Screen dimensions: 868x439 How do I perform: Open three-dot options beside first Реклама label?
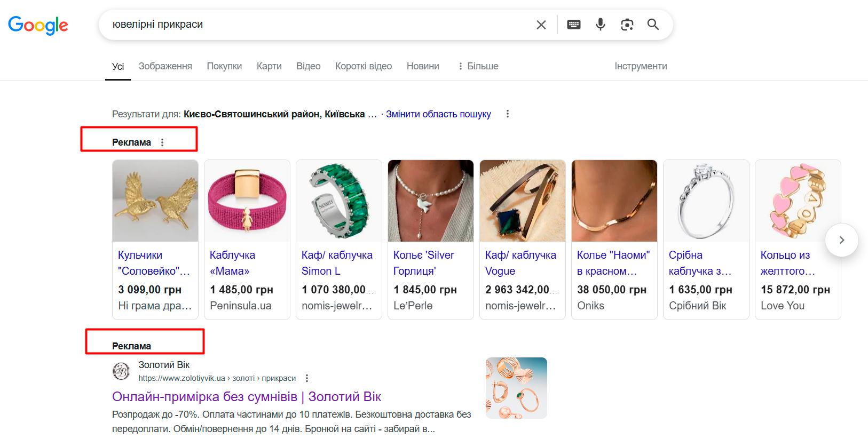click(x=162, y=142)
